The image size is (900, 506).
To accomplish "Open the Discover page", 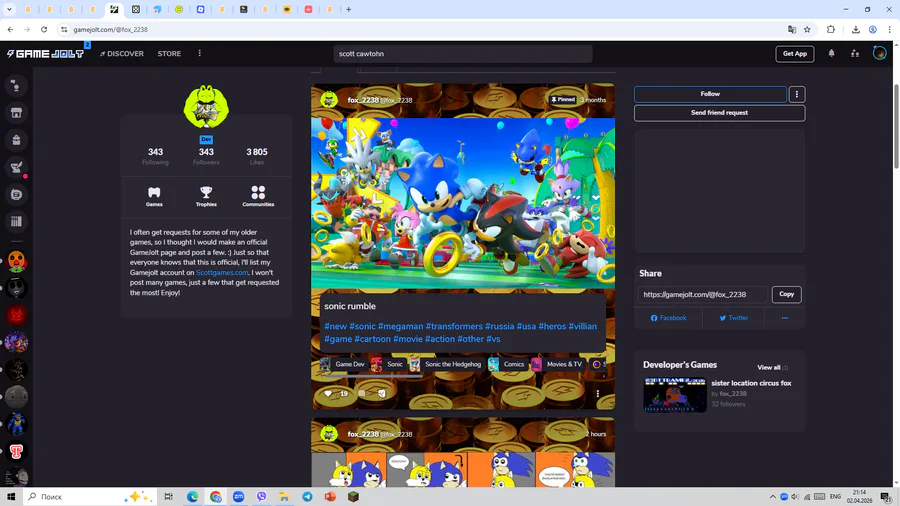I will 122,53.
